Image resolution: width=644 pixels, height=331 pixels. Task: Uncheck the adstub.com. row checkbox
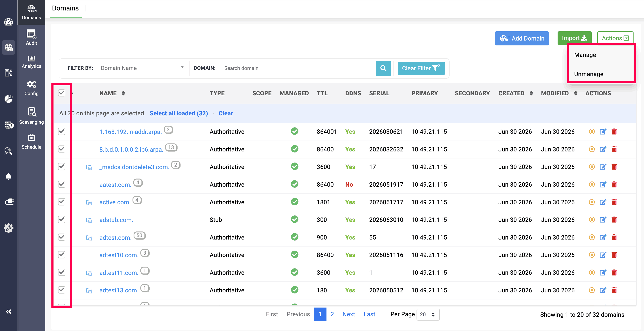point(61,220)
